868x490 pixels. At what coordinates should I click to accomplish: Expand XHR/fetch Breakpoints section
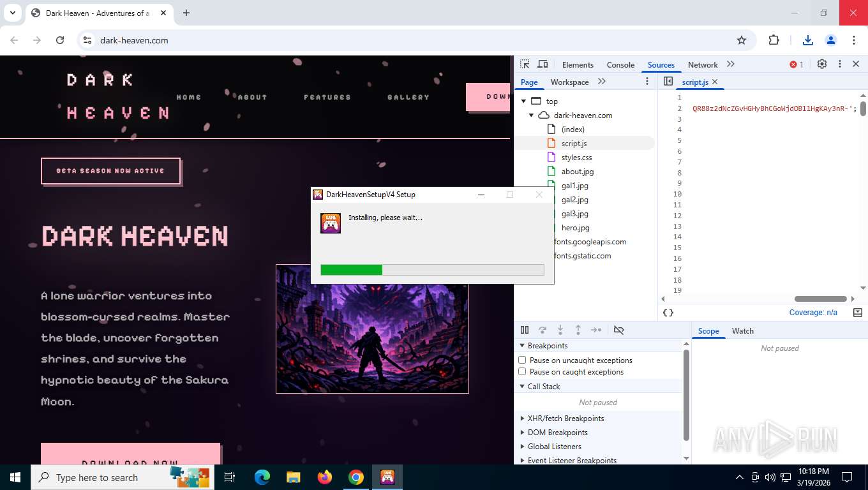[522, 419]
